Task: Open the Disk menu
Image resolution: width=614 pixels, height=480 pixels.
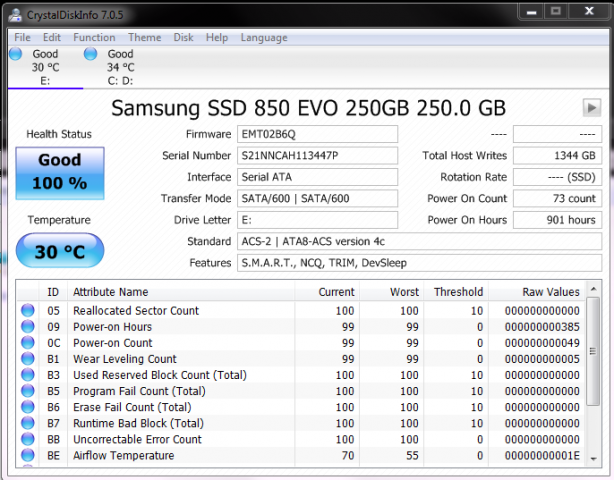Action: coord(183,37)
